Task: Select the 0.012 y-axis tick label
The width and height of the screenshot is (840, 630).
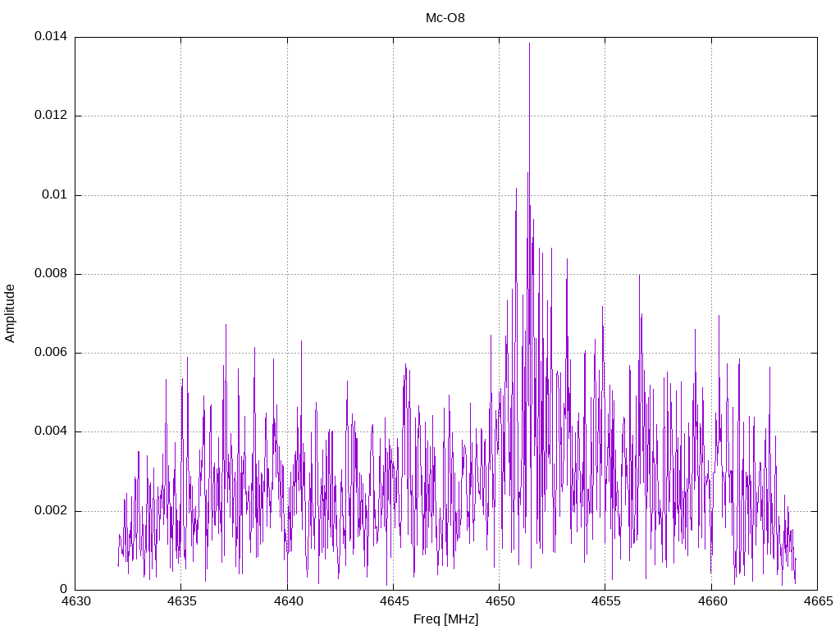Action: (x=50, y=116)
